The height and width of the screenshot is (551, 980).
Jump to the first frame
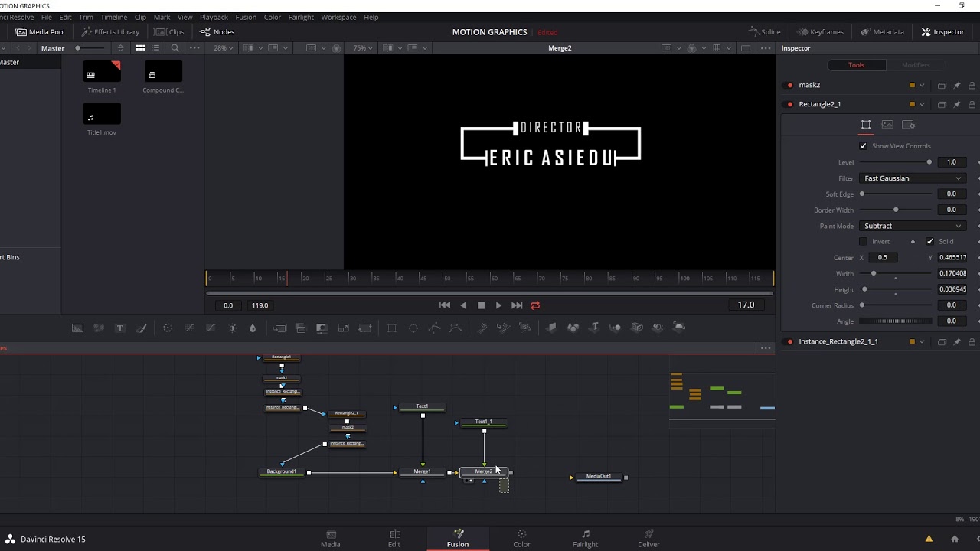click(x=445, y=305)
